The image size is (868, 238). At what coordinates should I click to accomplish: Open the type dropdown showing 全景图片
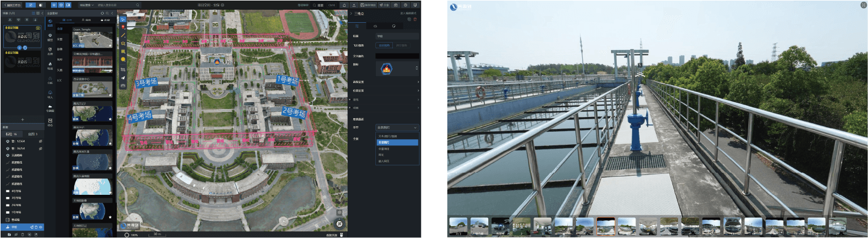(397, 127)
